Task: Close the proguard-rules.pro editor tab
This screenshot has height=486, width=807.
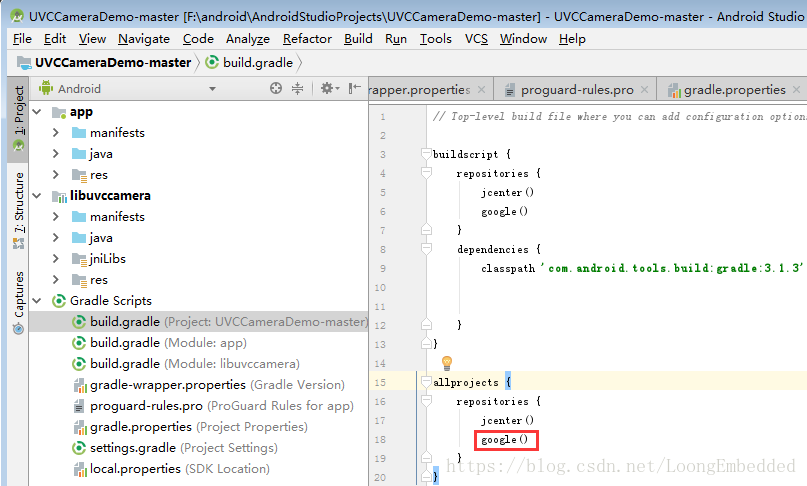Action: click(x=644, y=90)
